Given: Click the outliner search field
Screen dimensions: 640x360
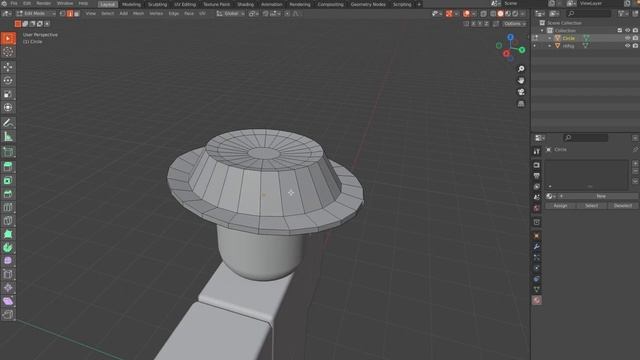Looking at the screenshot, I should [589, 13].
